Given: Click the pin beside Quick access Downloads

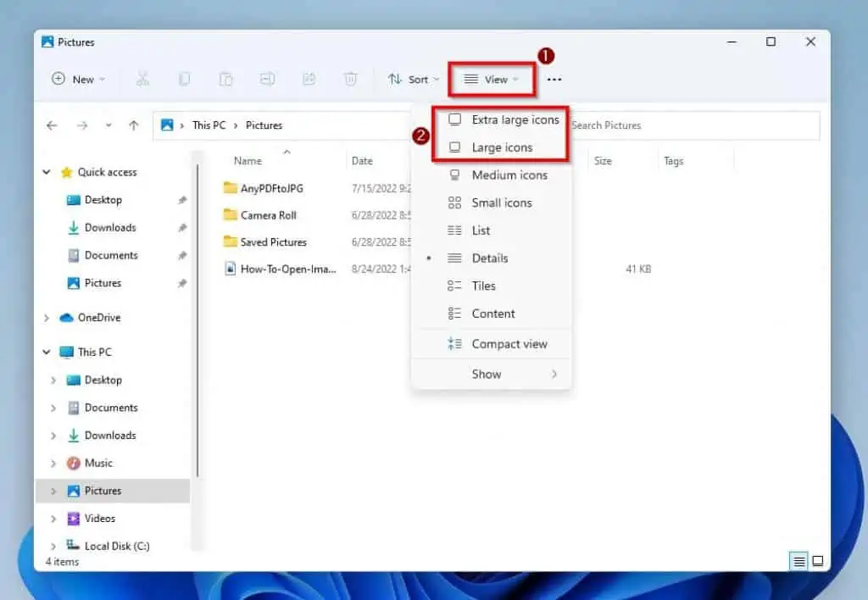Looking at the screenshot, I should [182, 227].
